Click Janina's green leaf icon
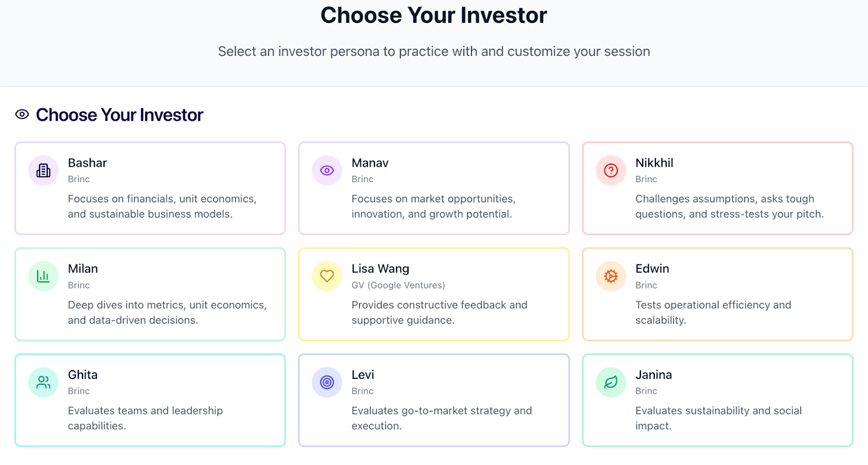The image size is (868, 465). [611, 383]
